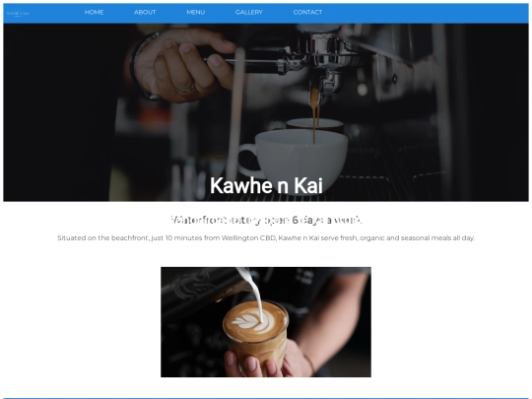This screenshot has height=399, width=532.
Task: Select the CONTACT navigation link
Action: [307, 12]
